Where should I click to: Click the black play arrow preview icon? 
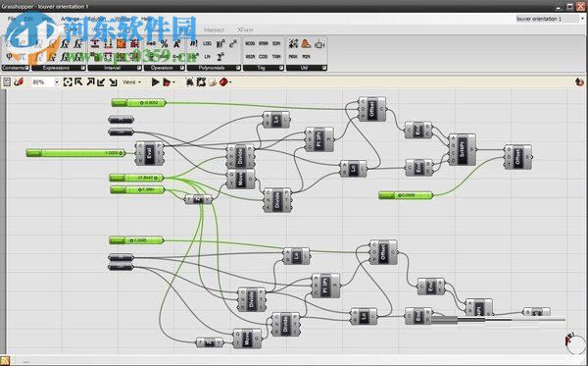point(155,81)
